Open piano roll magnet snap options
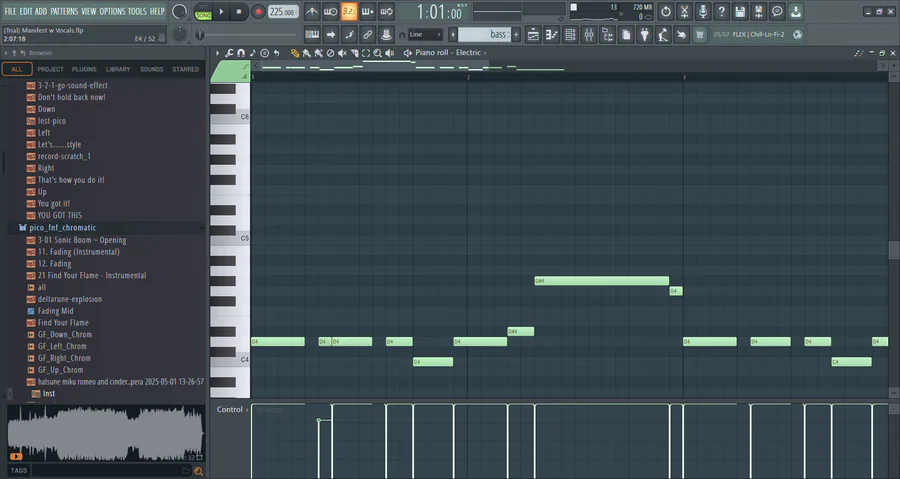This screenshot has width=900, height=479. pyautogui.click(x=241, y=53)
